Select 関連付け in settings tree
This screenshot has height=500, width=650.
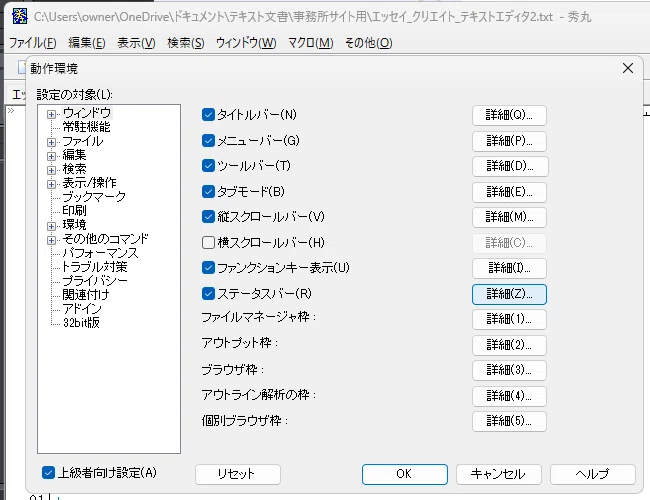click(x=86, y=295)
